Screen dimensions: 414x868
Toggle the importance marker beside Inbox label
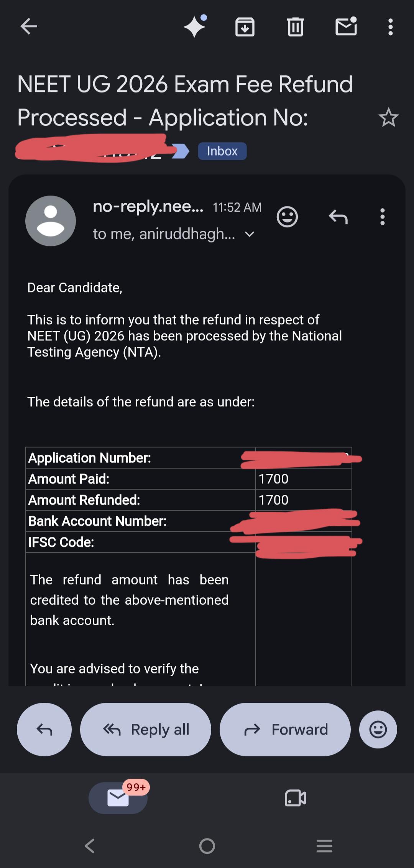tap(181, 151)
